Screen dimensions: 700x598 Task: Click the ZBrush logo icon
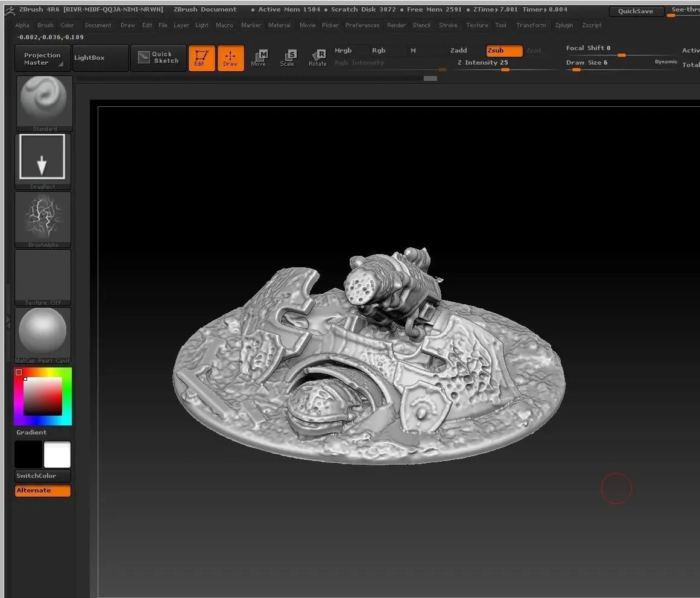[x=10, y=10]
